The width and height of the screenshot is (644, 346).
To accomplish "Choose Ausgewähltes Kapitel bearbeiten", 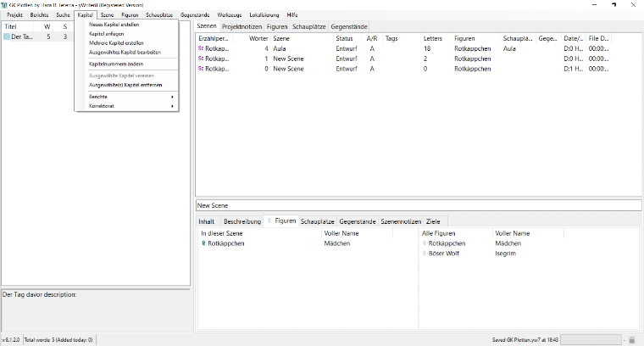I will pos(126,53).
